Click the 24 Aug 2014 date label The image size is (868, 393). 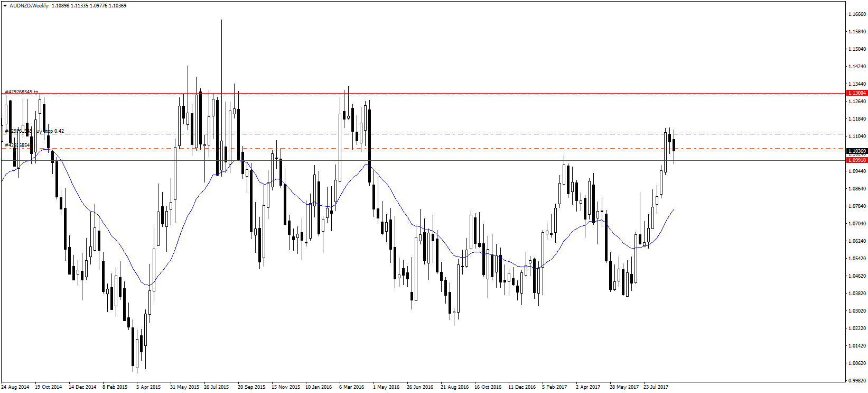coord(15,387)
